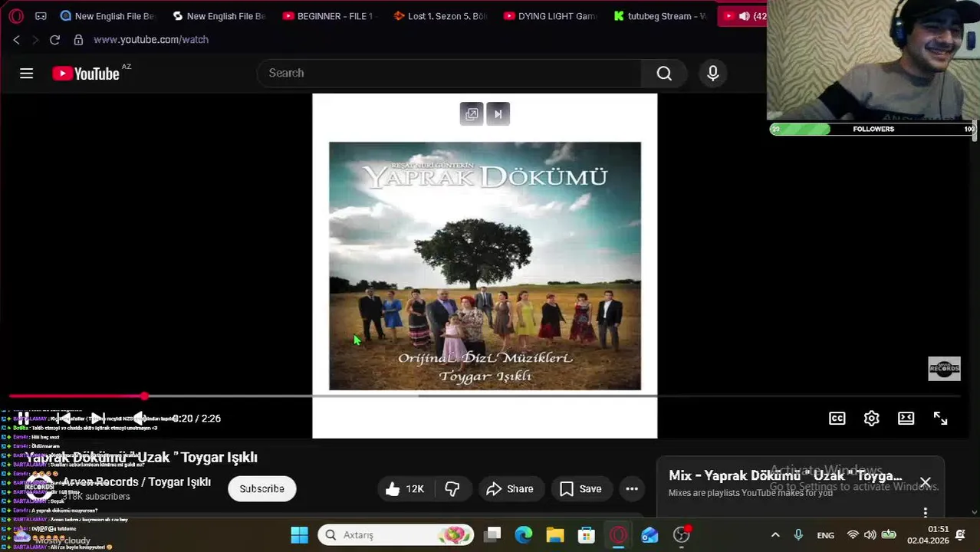
Task: Click the skip-next icon above the video
Action: pyautogui.click(x=498, y=113)
